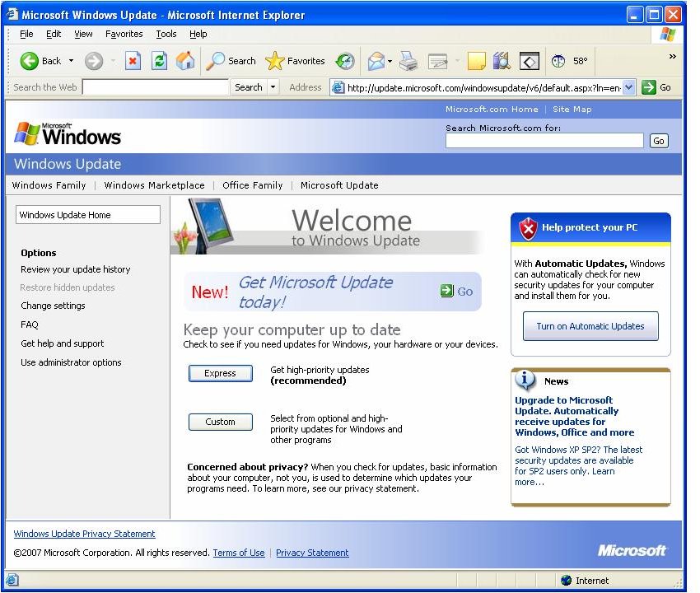Click the Edit page toolbar icon
700x593 pixels.
point(437,61)
